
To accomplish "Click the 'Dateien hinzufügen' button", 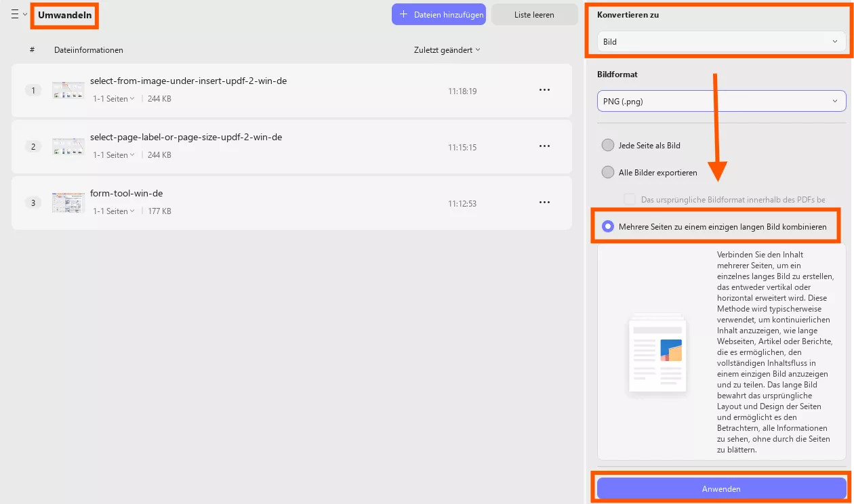I will (x=439, y=14).
